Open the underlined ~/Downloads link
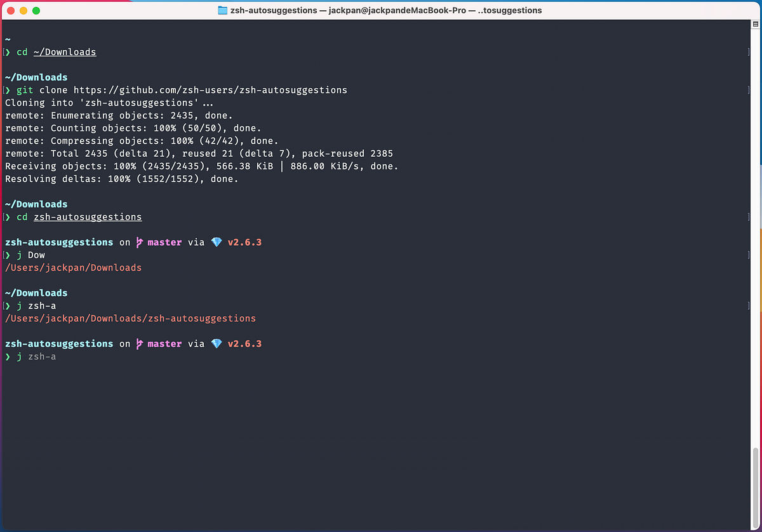 pos(64,51)
